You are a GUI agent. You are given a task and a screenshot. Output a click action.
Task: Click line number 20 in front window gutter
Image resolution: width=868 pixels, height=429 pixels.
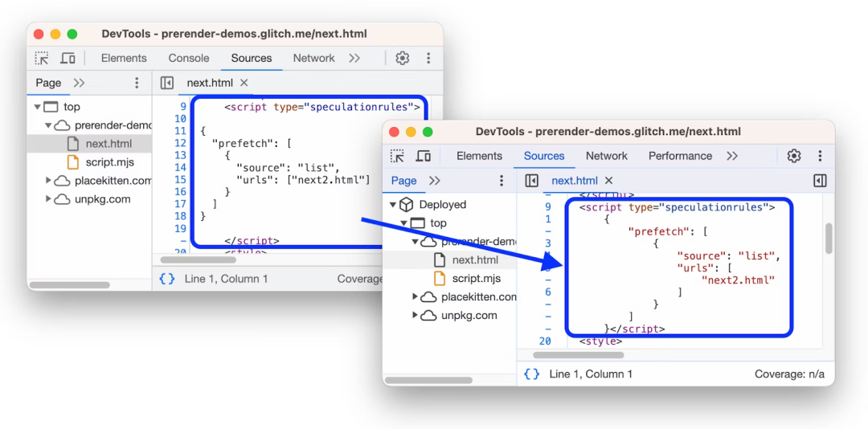tap(545, 341)
